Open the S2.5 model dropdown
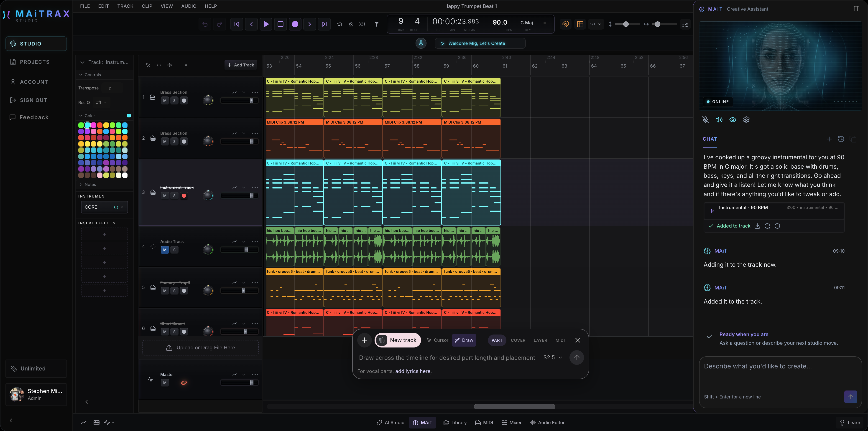Viewport: 868px width, 431px height. [x=552, y=357]
